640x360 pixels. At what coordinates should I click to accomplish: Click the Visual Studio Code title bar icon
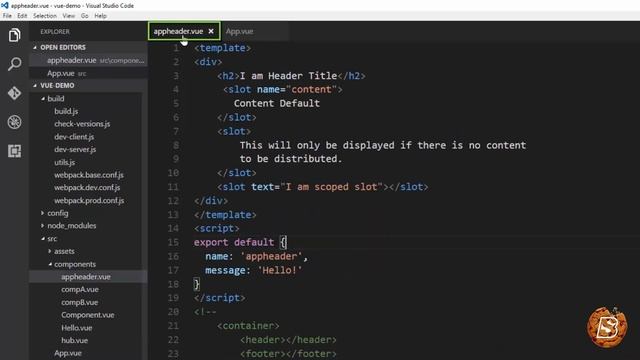point(4,5)
